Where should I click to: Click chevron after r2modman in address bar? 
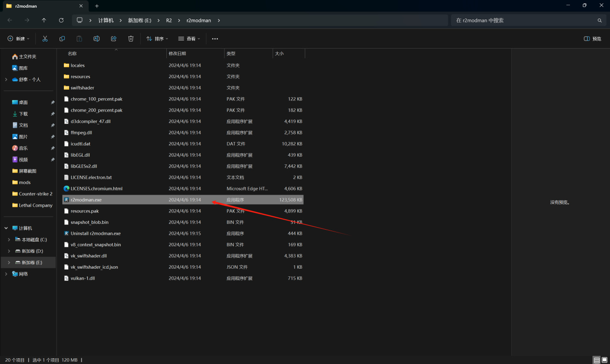tap(219, 20)
